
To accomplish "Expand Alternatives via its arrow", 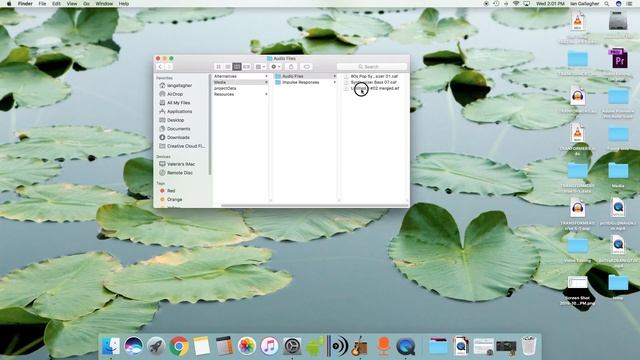I will [x=266, y=76].
